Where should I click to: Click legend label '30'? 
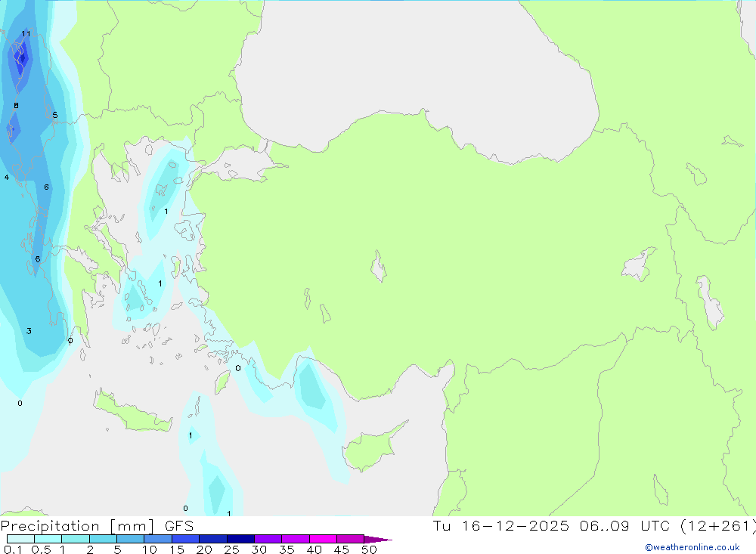click(x=259, y=549)
